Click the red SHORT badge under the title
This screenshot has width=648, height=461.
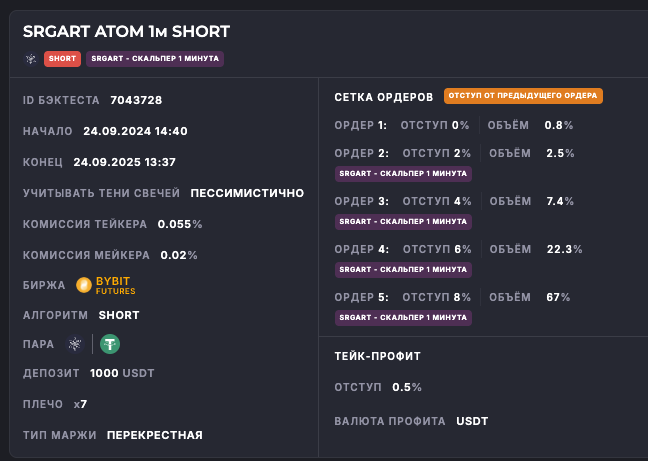tap(62, 58)
